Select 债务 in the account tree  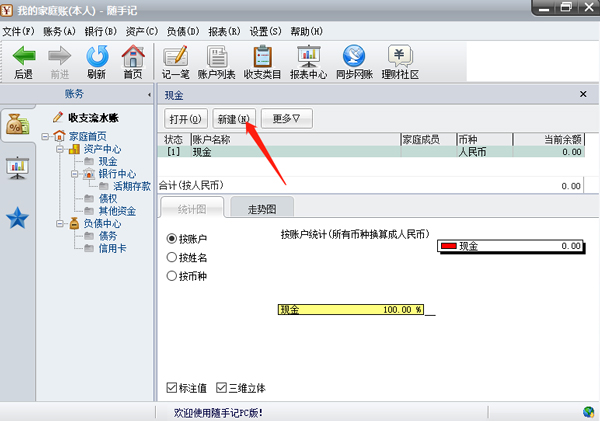108,236
